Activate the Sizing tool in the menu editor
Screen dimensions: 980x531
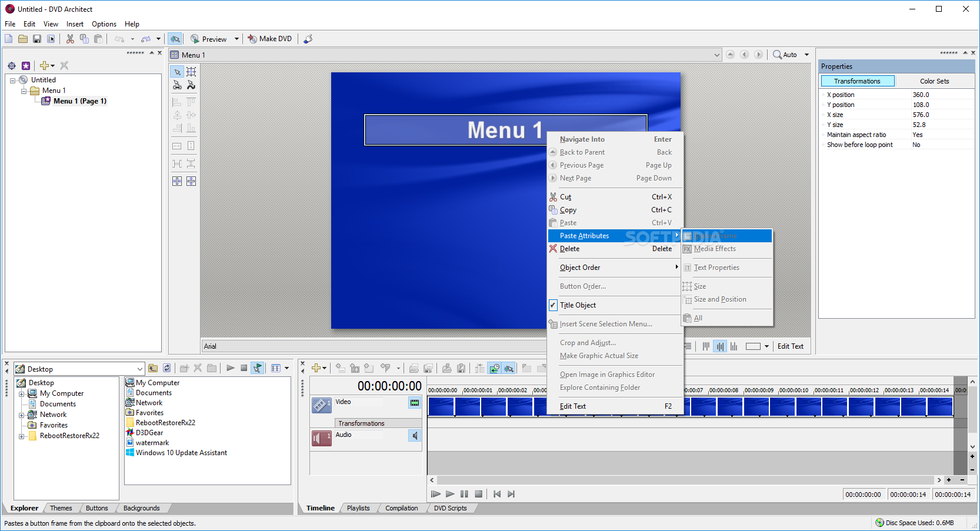[191, 71]
